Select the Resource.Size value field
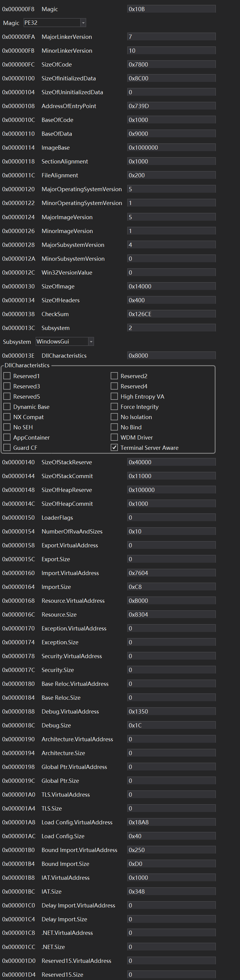240x980 pixels. (171, 614)
